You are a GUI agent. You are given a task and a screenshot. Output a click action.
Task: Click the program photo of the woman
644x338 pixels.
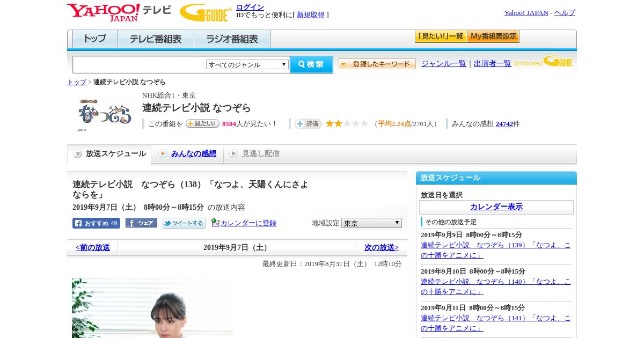point(152,308)
